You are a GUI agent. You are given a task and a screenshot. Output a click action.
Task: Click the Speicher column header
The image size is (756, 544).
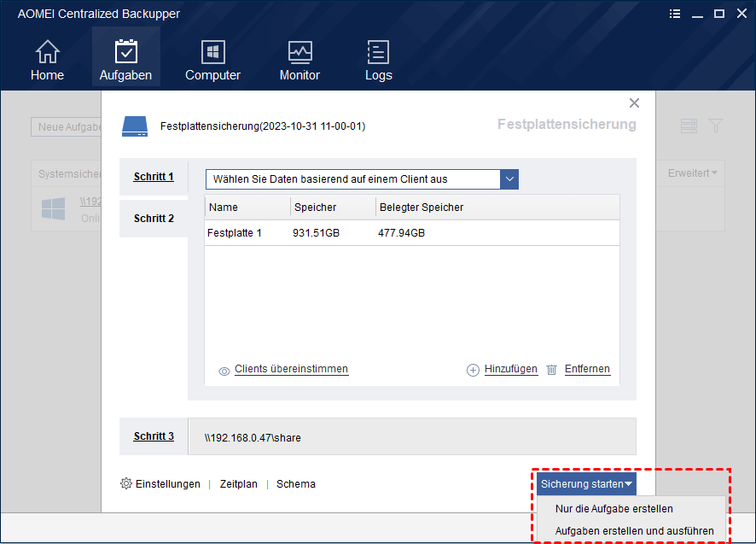pos(333,207)
